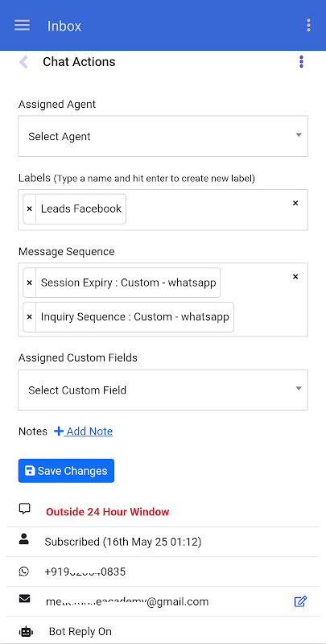The height and width of the screenshot is (644, 326).
Task: Open the purple three-dot Chat Actions menu
Action: click(301, 62)
